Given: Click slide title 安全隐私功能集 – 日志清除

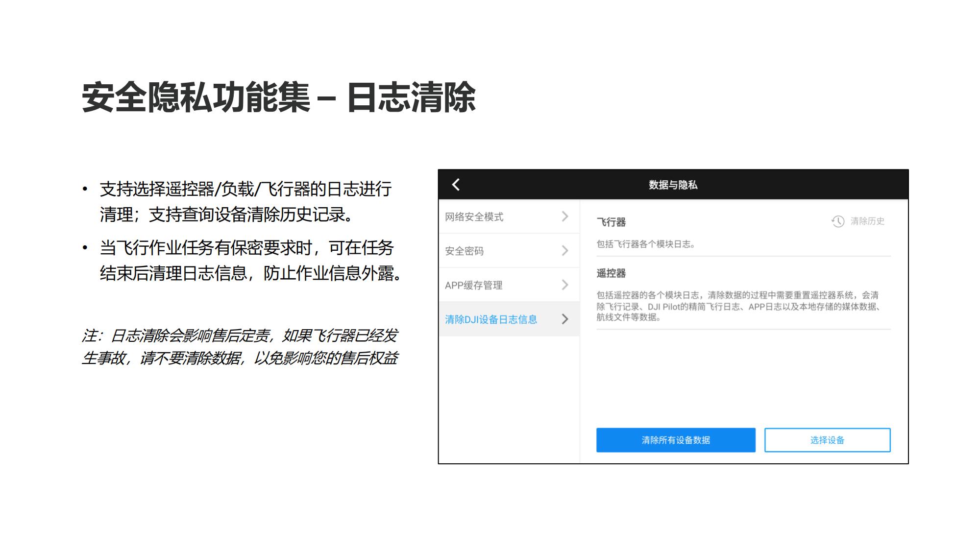Looking at the screenshot, I should [278, 98].
